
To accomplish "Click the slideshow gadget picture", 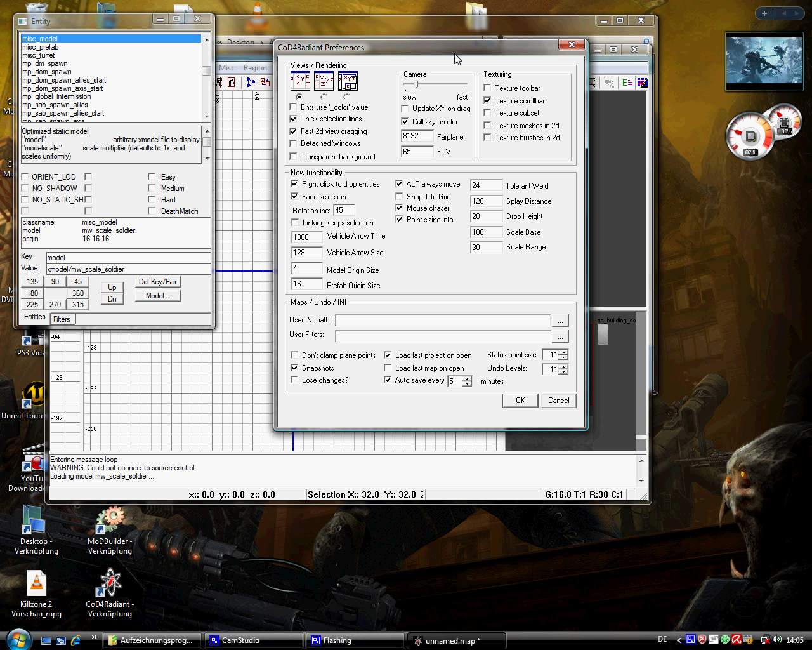I will (x=764, y=62).
